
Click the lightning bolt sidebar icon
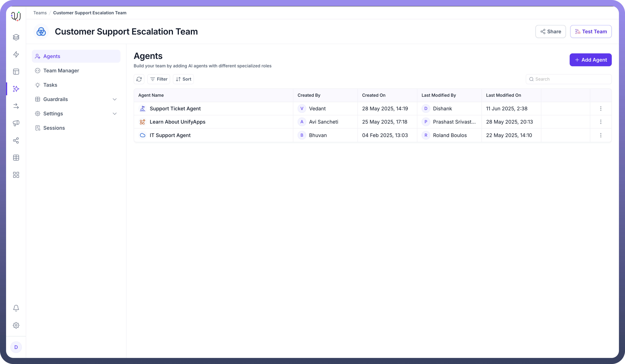point(16,54)
